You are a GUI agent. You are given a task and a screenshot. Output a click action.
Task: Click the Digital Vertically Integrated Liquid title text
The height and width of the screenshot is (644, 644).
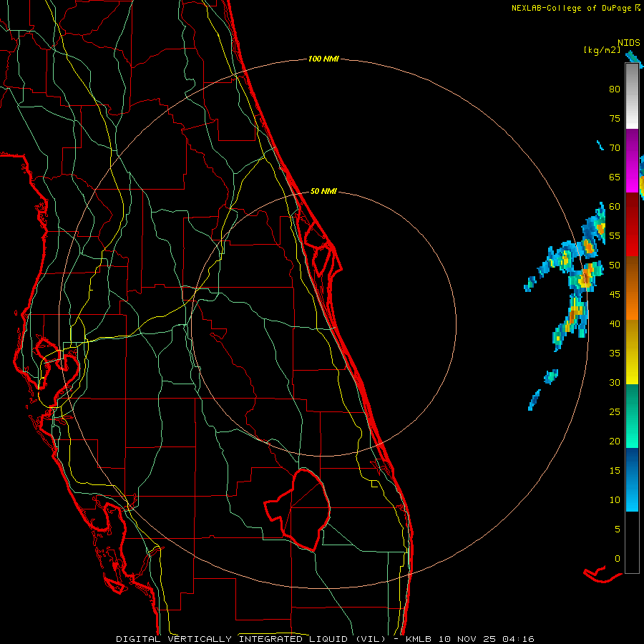point(251,639)
